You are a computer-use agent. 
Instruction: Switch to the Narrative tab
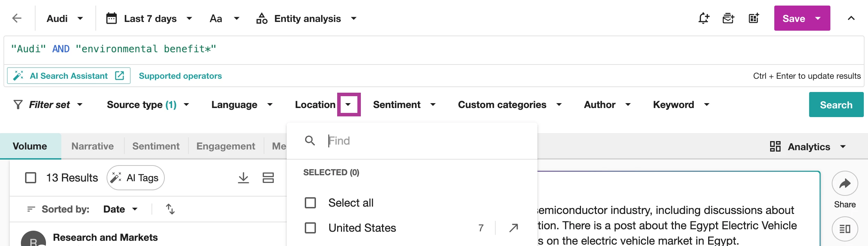pos(92,146)
